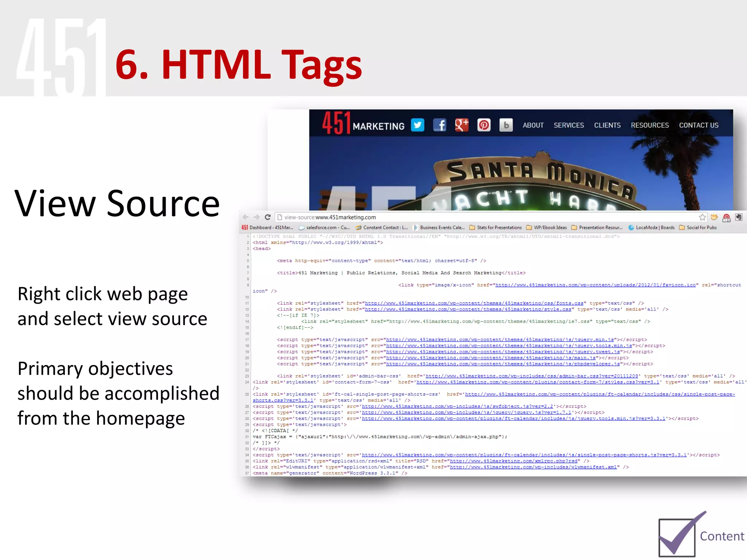The height and width of the screenshot is (560, 747).
Task: Open the salesforce.com bookmark
Action: [x=324, y=227]
